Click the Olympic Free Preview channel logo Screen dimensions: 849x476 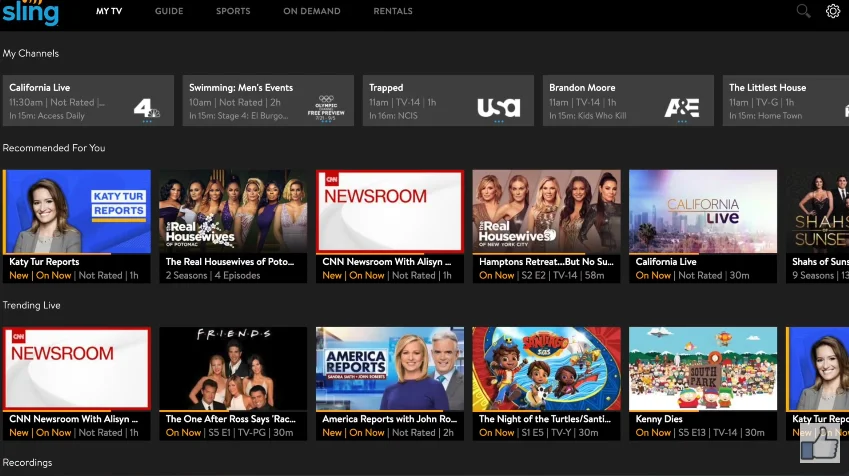pyautogui.click(x=326, y=106)
